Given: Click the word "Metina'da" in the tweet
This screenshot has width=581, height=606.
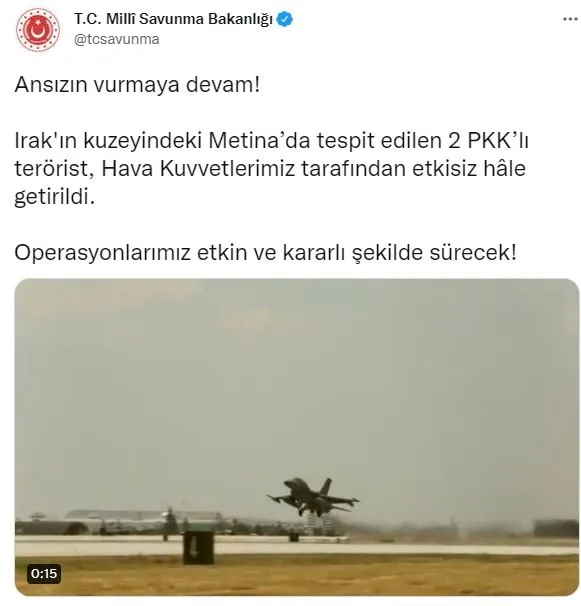Looking at the screenshot, I should pos(259,141).
